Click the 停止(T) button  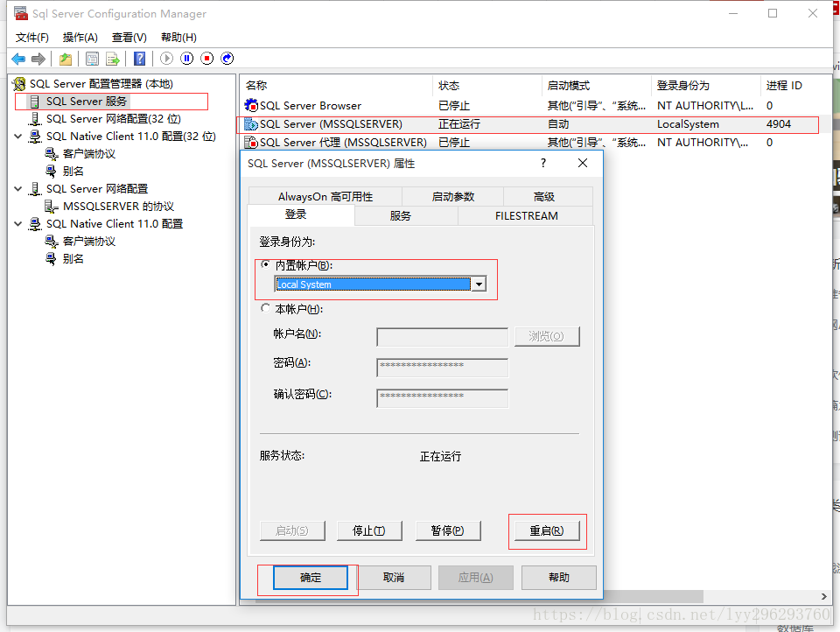[x=369, y=530]
